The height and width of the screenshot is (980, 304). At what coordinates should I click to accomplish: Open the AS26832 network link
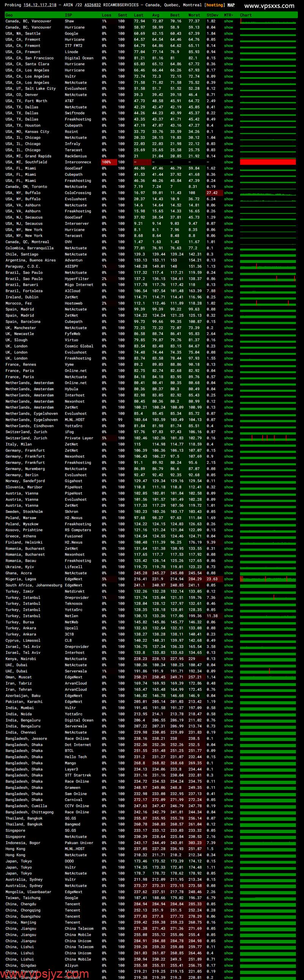pyautogui.click(x=93, y=5)
